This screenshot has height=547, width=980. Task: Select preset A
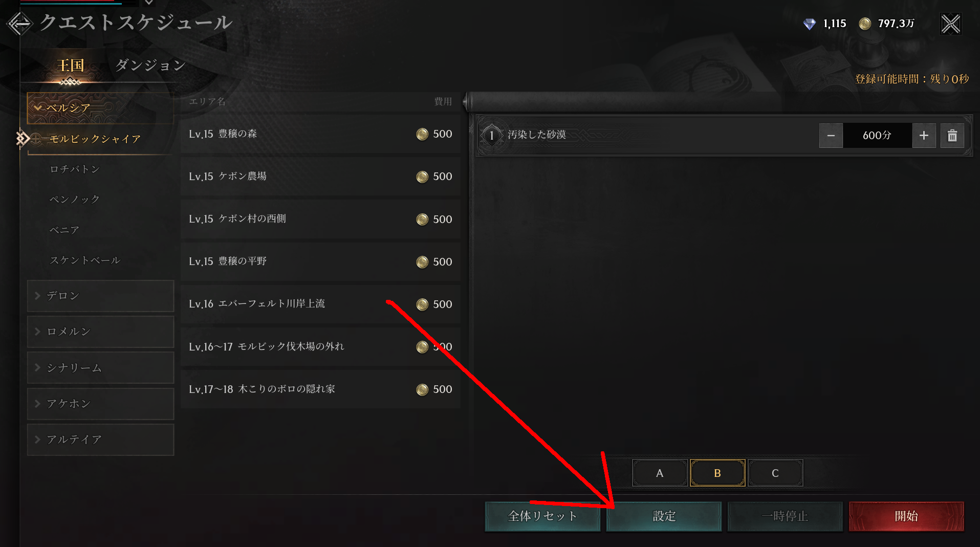click(660, 473)
